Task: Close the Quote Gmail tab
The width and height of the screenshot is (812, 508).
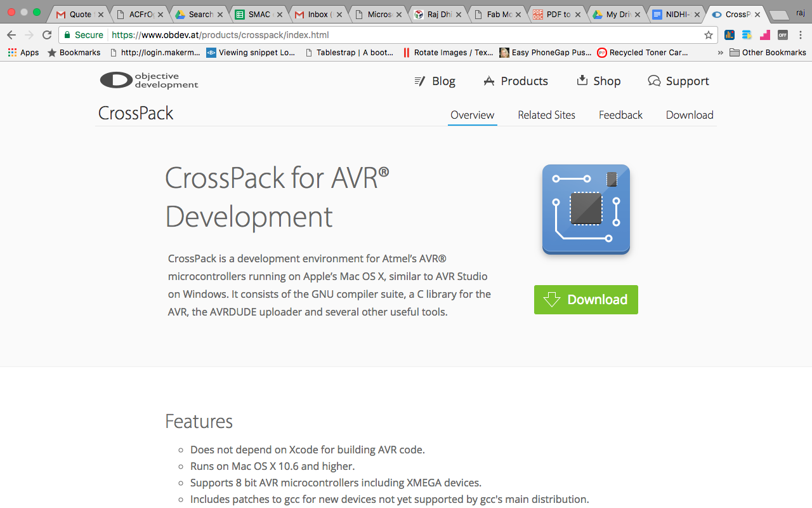Action: click(x=101, y=14)
